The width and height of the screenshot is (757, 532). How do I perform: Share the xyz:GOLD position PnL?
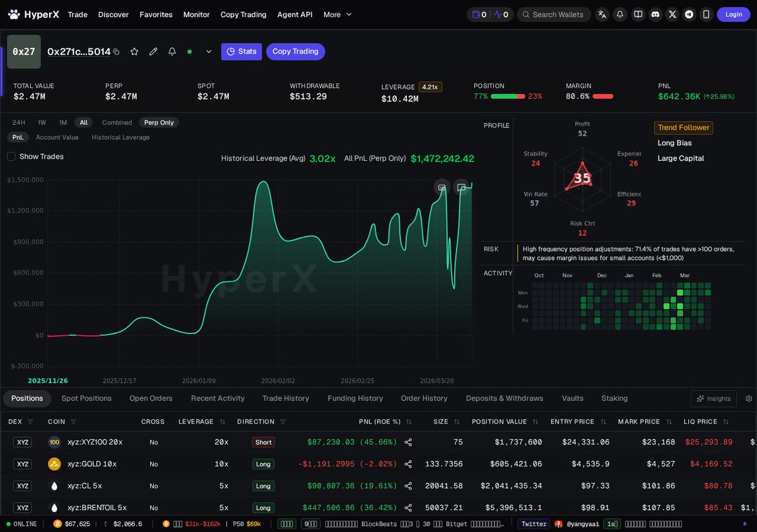click(x=408, y=464)
